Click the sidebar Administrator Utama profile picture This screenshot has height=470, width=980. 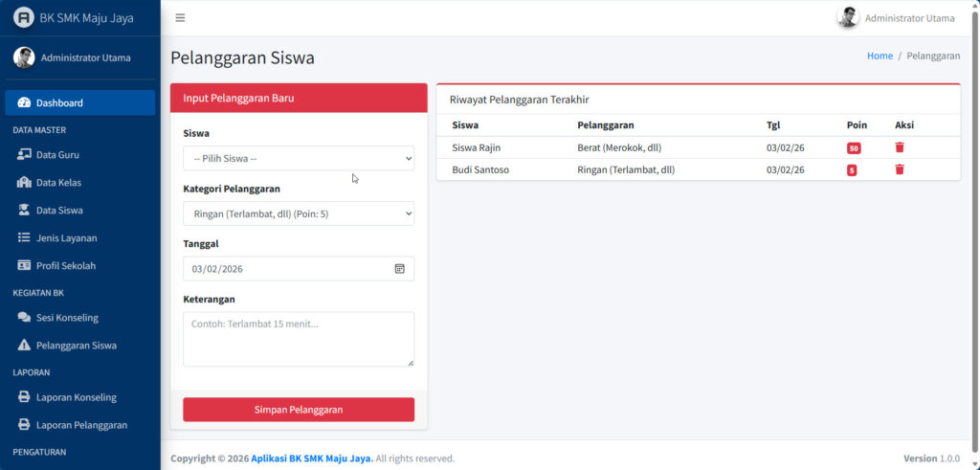pos(24,57)
